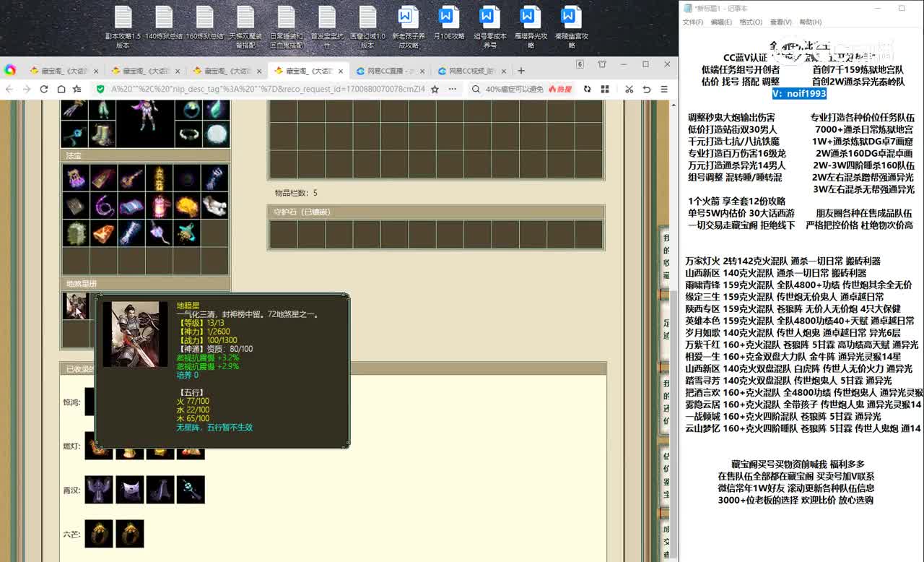Click the 地煞星册 card thumbnail
The image size is (924, 562).
pos(75,306)
